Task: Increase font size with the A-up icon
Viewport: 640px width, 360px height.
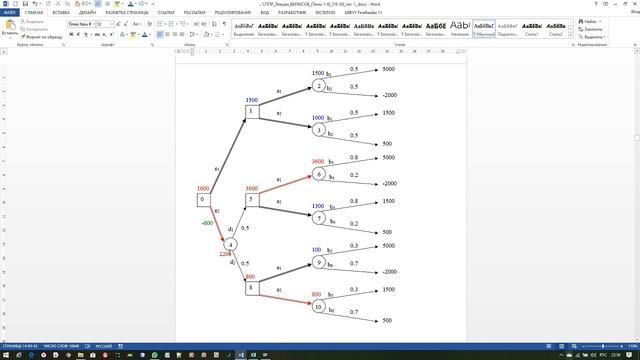Action: pyautogui.click(x=118, y=24)
